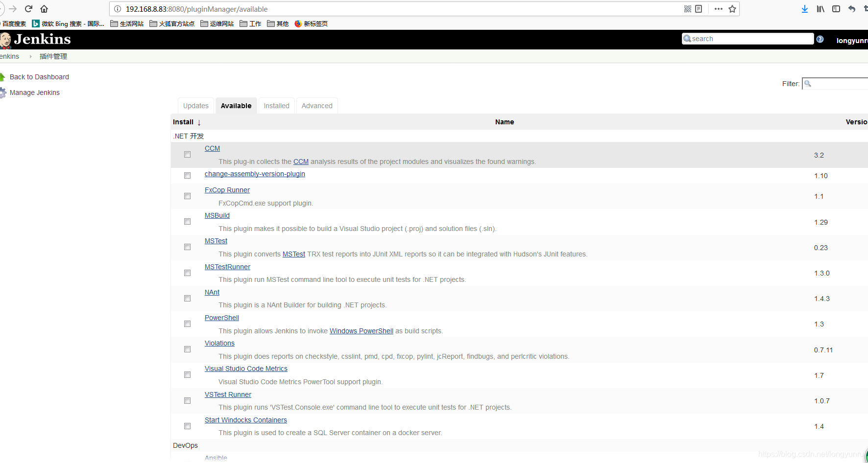The image size is (868, 463).
Task: Open the search help question icon
Action: [820, 39]
